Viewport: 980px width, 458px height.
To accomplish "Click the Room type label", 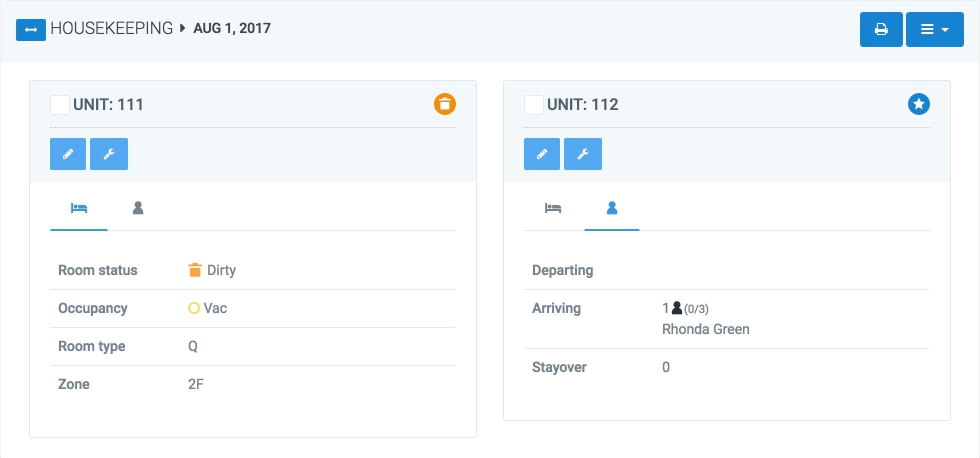I will click(91, 346).
